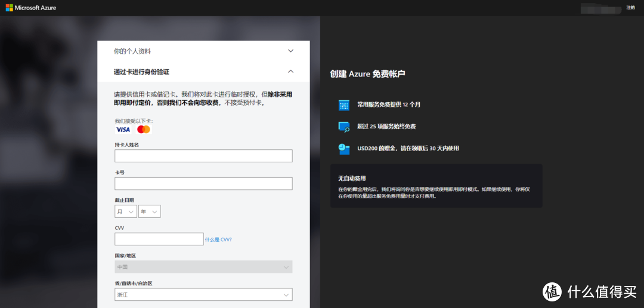The width and height of the screenshot is (644, 308).
Task: Click into the 卡号 text field
Action: (203, 183)
